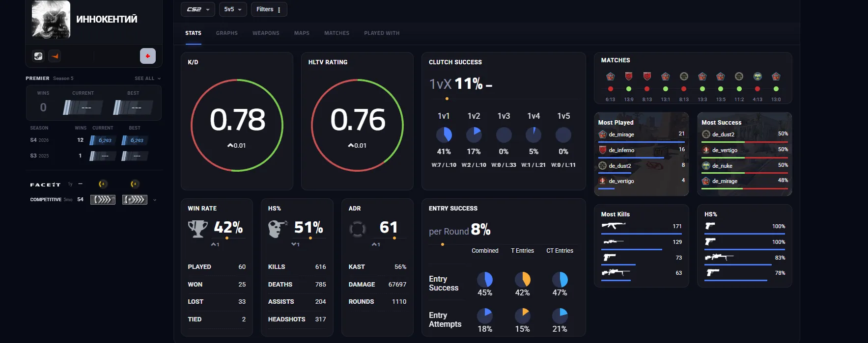
Task: Expand the Competitive rank row chevron
Action: [x=155, y=200]
